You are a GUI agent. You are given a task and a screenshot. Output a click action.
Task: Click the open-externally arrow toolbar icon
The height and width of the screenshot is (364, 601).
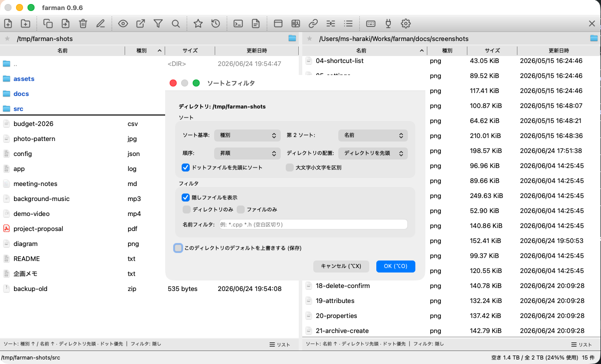(x=141, y=23)
